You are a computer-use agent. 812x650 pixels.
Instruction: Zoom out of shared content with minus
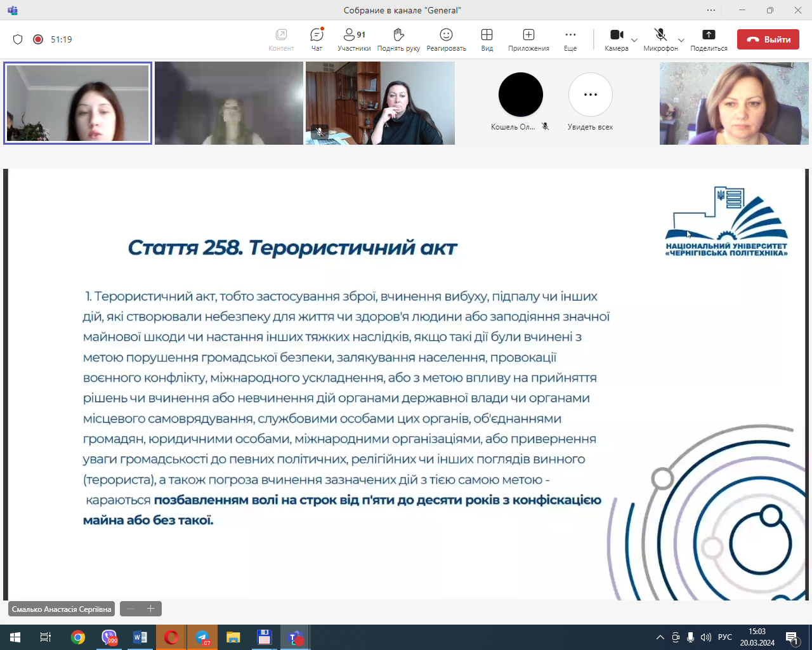(x=131, y=609)
